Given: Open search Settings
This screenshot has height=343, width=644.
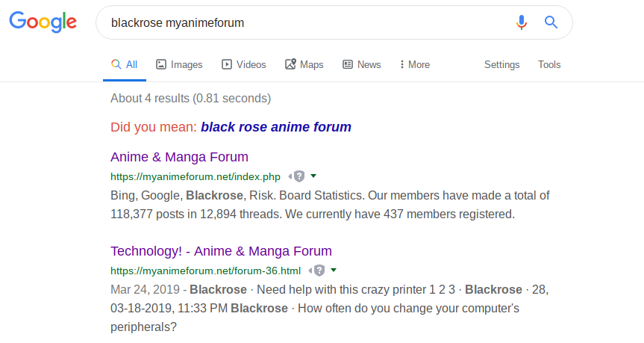Looking at the screenshot, I should click(501, 64).
